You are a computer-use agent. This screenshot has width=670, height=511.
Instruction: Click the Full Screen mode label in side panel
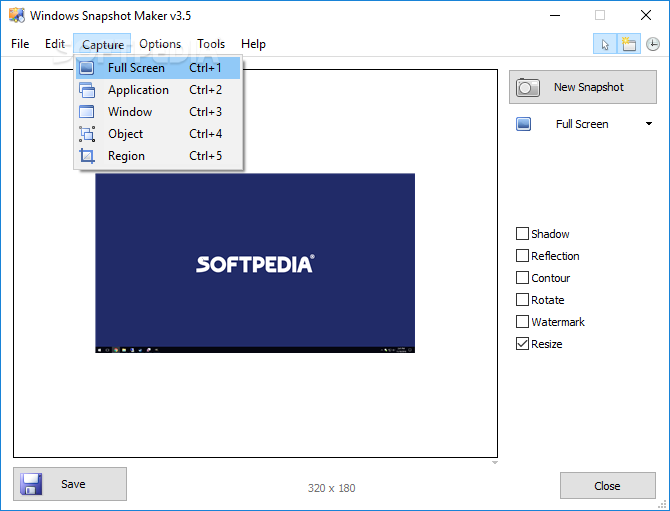pyautogui.click(x=582, y=124)
